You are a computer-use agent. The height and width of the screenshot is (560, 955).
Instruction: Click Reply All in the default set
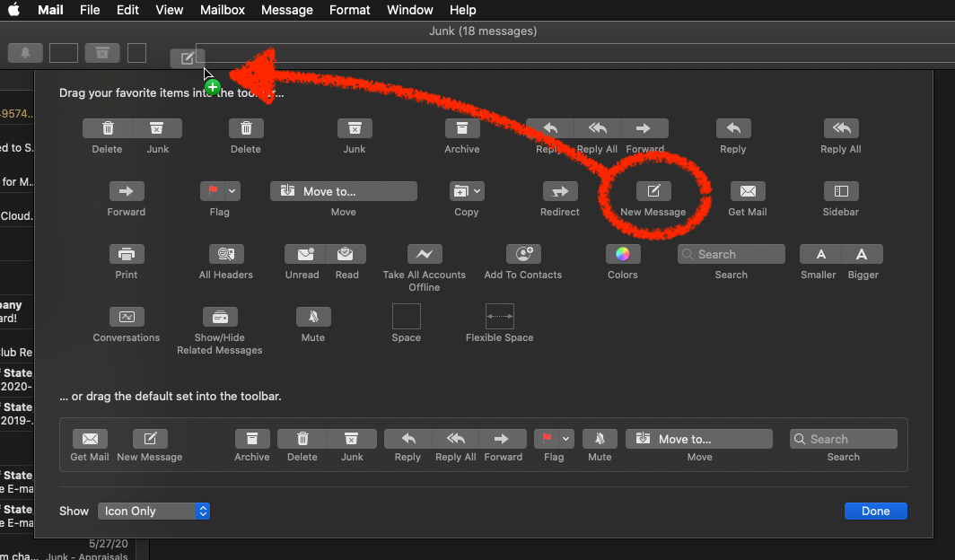(x=456, y=439)
